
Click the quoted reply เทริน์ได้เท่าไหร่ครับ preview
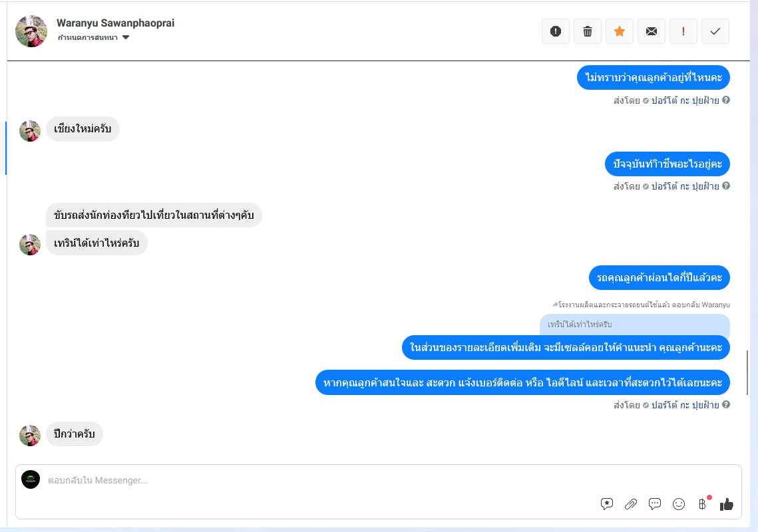click(635, 325)
